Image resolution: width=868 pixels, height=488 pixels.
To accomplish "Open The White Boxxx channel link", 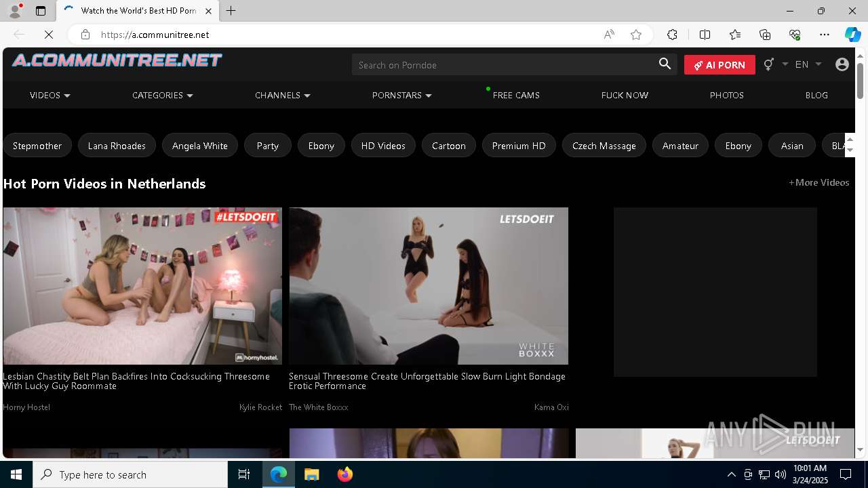I will click(x=319, y=407).
